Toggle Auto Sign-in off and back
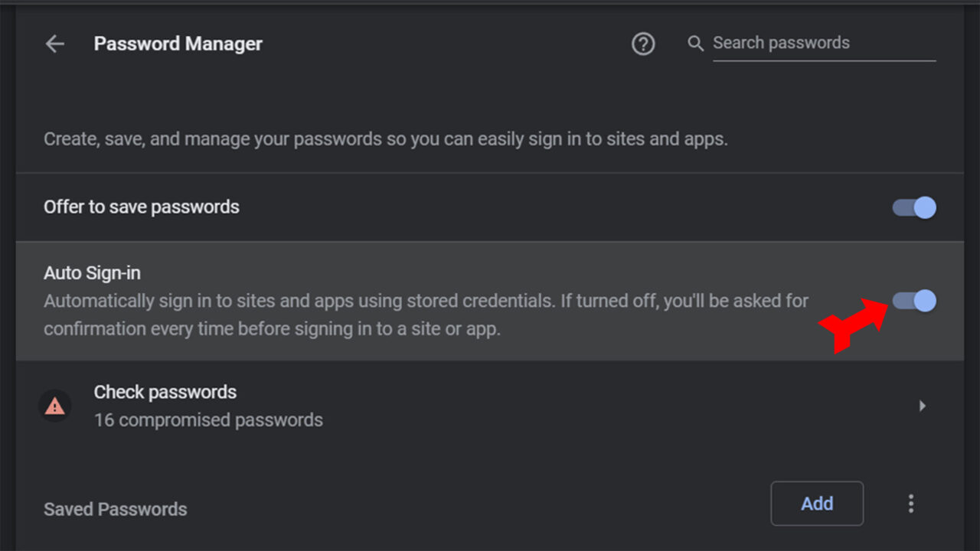 point(916,302)
